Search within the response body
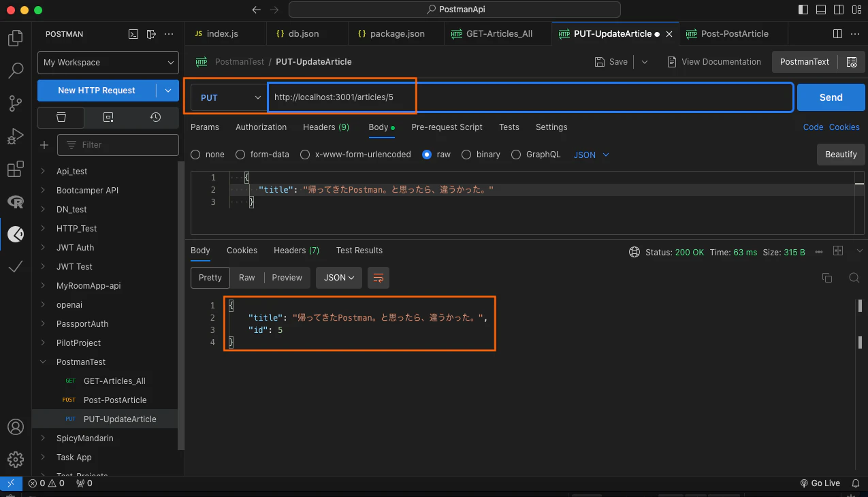 (x=854, y=278)
